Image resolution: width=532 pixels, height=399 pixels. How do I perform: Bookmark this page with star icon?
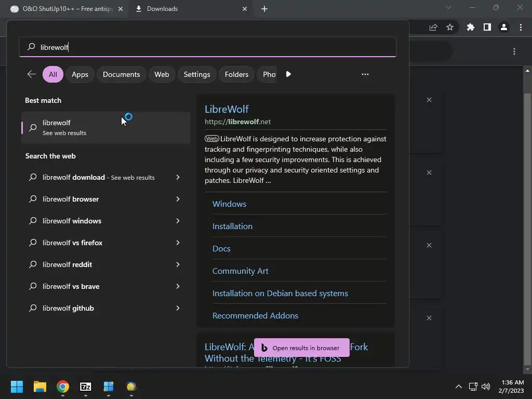pyautogui.click(x=450, y=27)
